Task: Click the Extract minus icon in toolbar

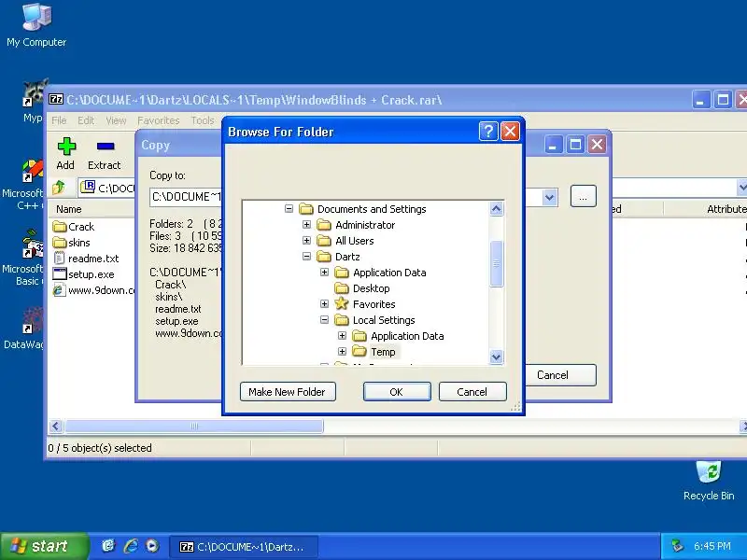Action: [106, 147]
